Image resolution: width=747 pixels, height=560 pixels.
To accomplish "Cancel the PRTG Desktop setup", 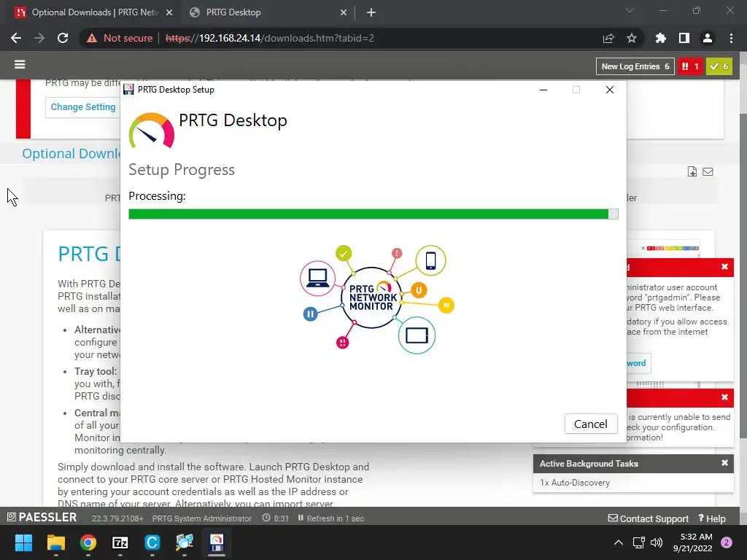I will tap(591, 424).
